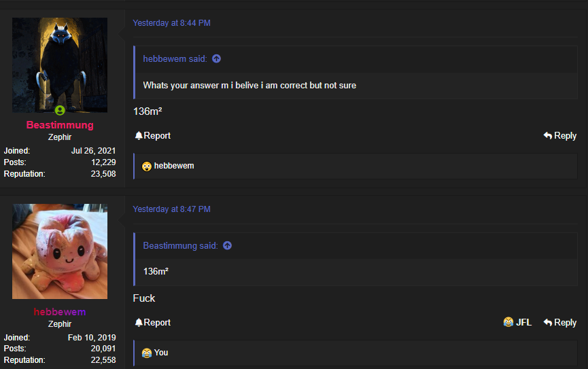Open the Yesterday at 8:44 PM permalink
This screenshot has width=588, height=369.
click(x=172, y=23)
